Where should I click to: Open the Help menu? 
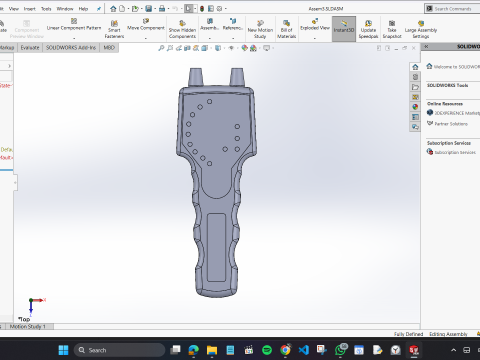click(83, 9)
